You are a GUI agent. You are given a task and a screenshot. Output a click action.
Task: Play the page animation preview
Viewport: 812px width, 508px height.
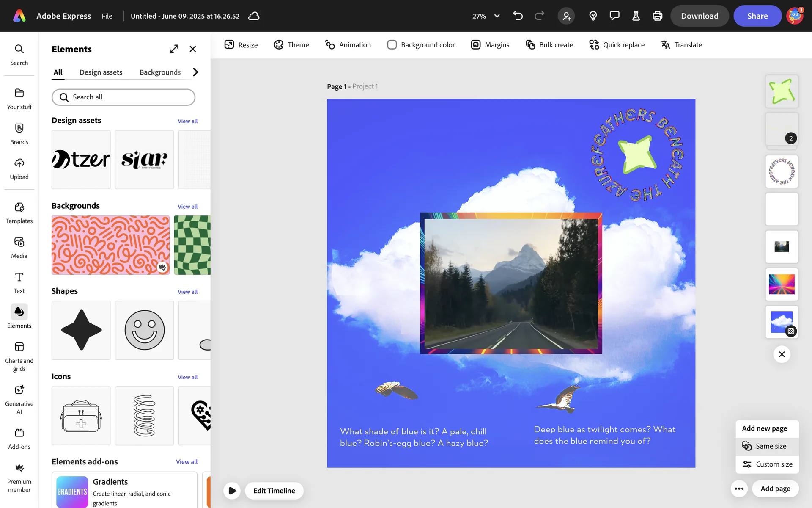232,491
